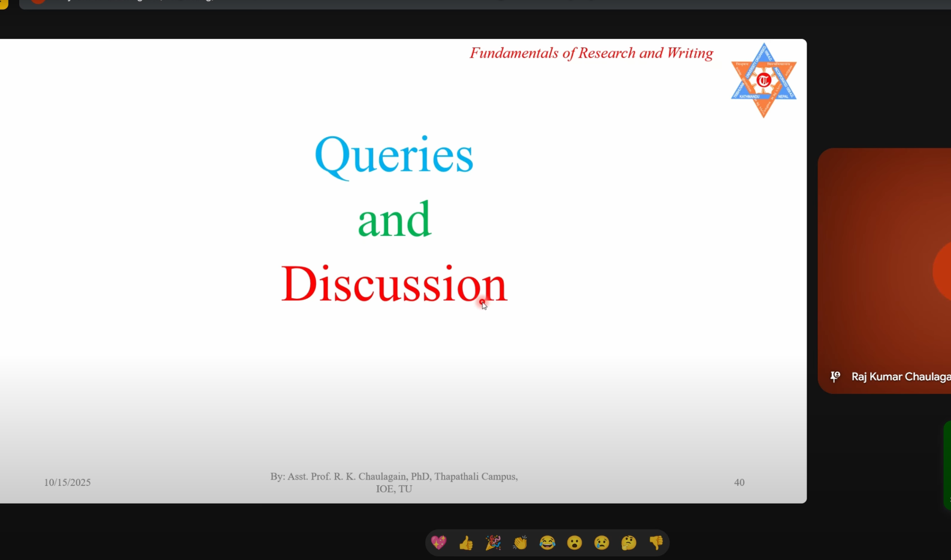951x560 pixels.
Task: Send the thinking face reaction
Action: tap(629, 543)
